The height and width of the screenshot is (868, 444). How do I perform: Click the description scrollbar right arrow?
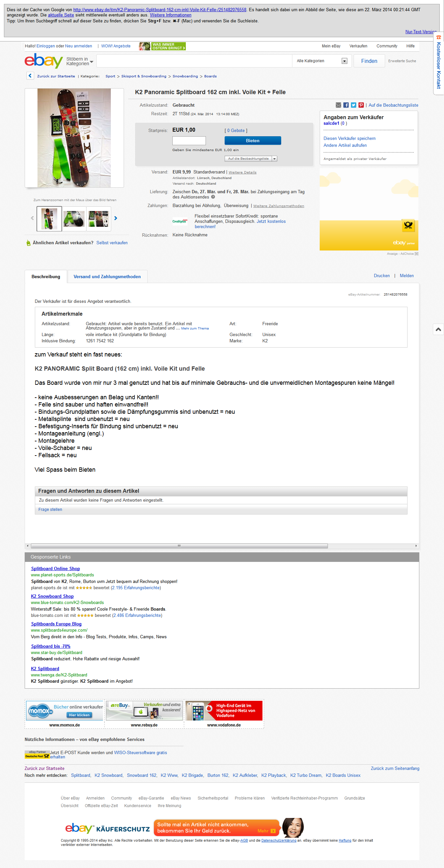click(416, 546)
